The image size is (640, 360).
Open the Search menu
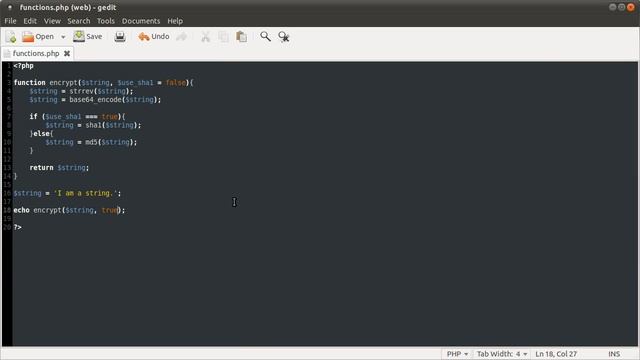79,21
